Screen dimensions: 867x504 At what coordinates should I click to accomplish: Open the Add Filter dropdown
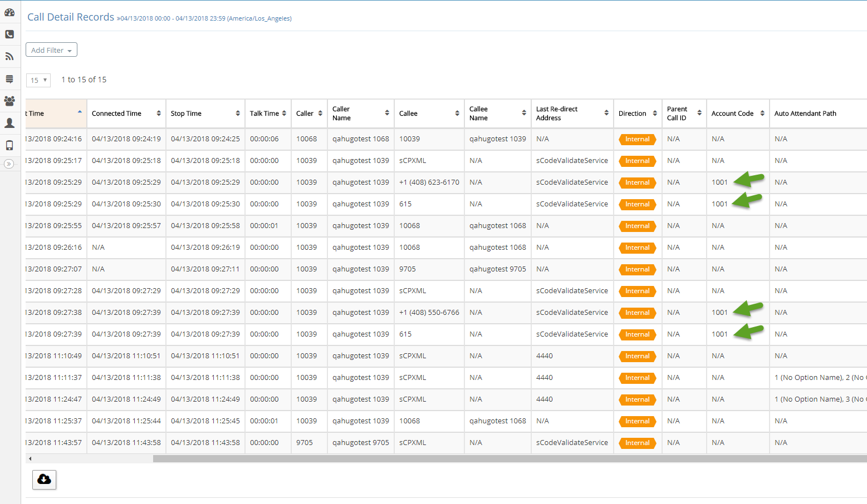pos(51,50)
